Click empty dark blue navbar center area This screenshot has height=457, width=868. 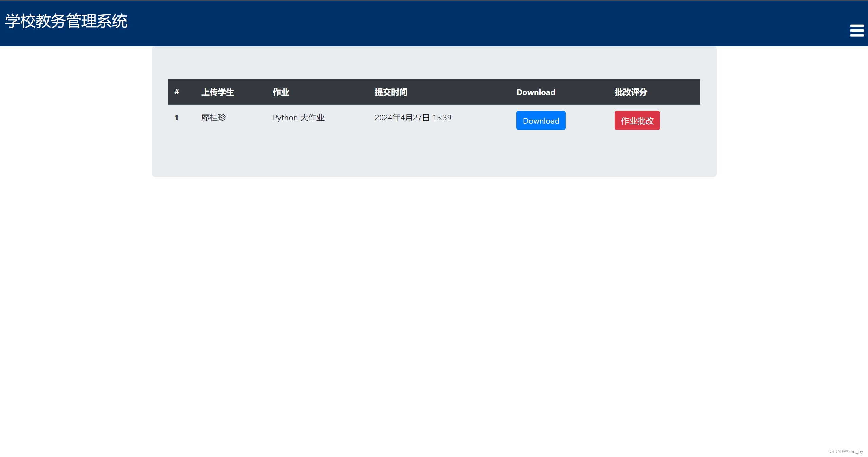point(434,23)
